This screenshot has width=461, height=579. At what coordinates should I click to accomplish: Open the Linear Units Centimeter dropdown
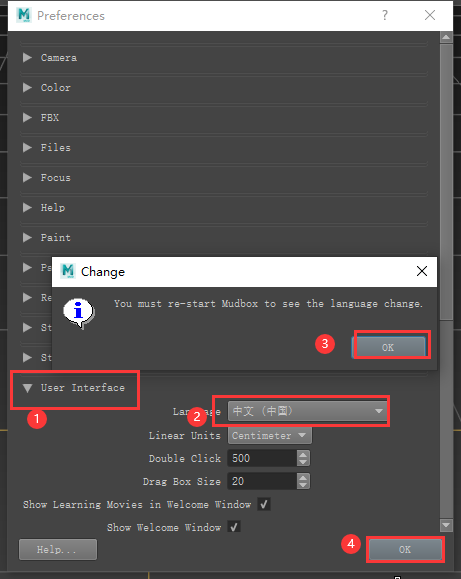click(x=270, y=435)
